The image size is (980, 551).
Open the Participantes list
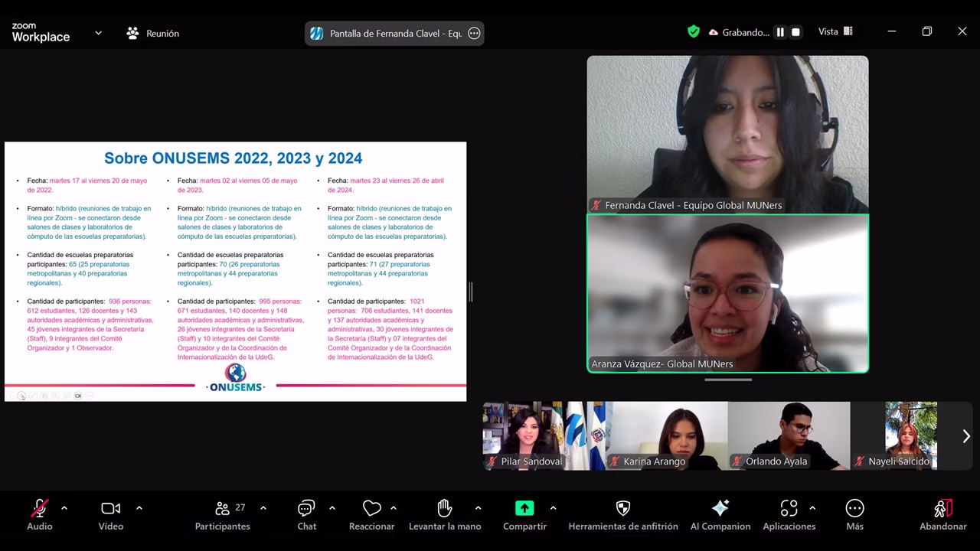pyautogui.click(x=222, y=515)
